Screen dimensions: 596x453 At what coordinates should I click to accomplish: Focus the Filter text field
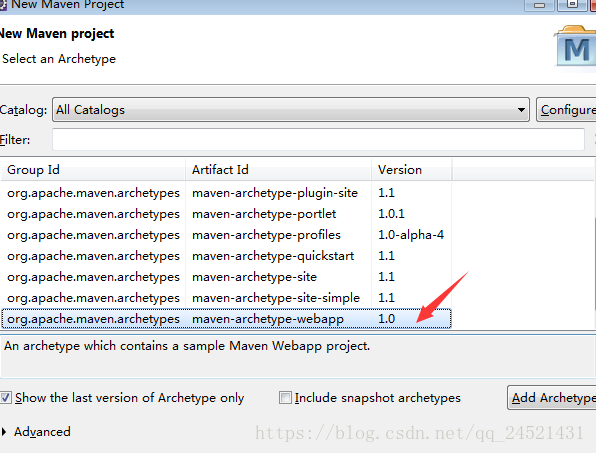click(x=318, y=139)
